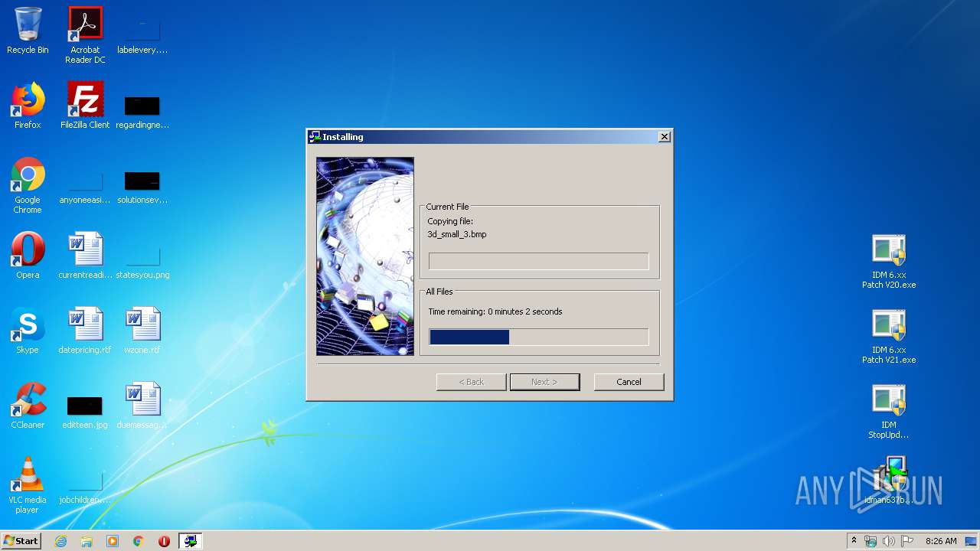Click the 8:26 AM clock

pyautogui.click(x=941, y=541)
